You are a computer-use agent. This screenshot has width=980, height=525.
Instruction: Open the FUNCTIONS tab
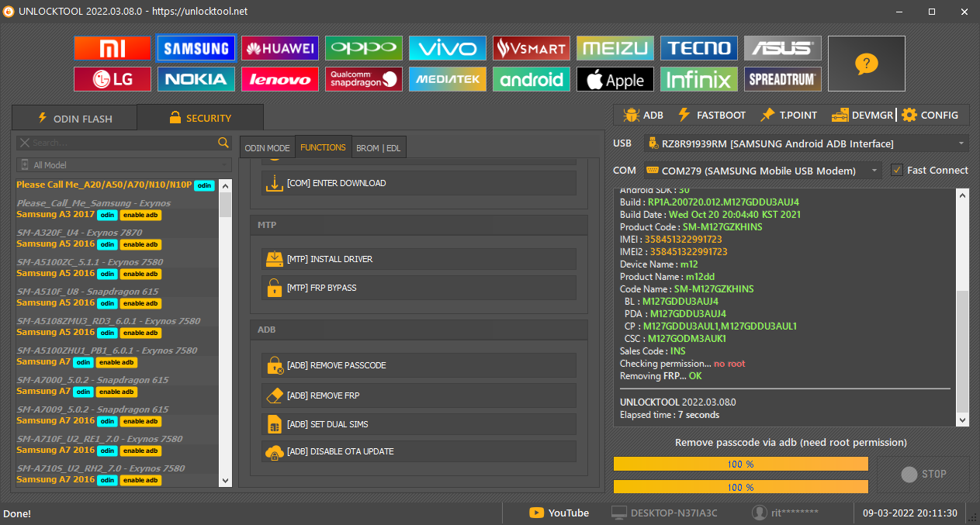tap(323, 147)
